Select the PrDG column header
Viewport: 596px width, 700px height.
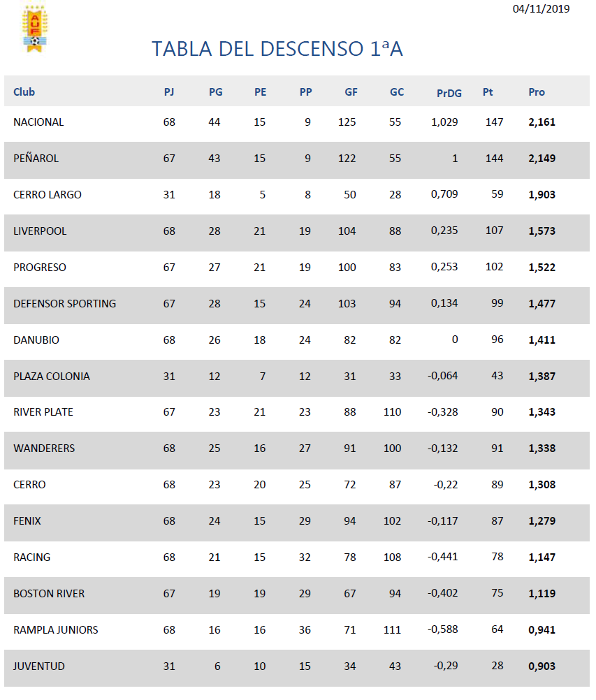pyautogui.click(x=449, y=94)
